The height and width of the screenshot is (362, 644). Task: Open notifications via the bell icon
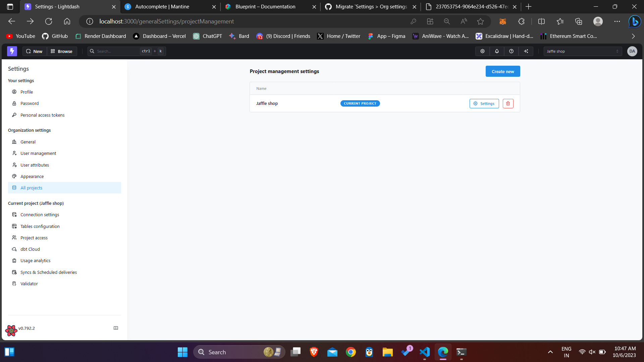[497, 51]
